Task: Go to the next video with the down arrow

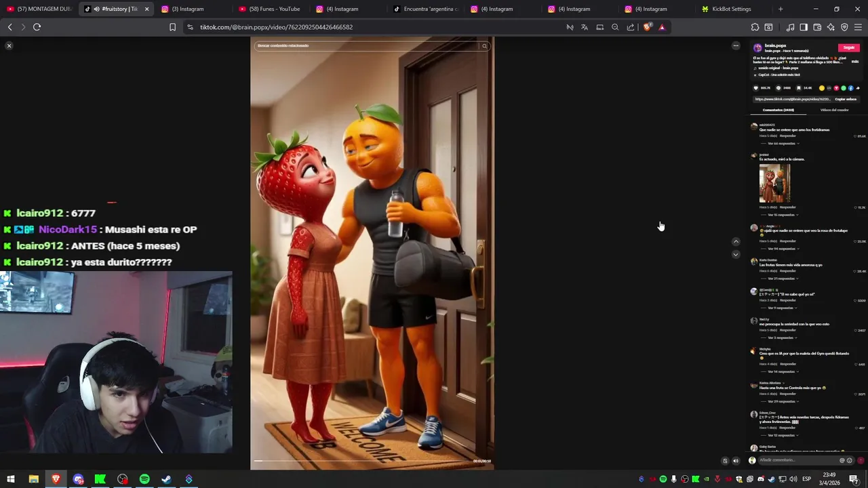Action: (736, 255)
